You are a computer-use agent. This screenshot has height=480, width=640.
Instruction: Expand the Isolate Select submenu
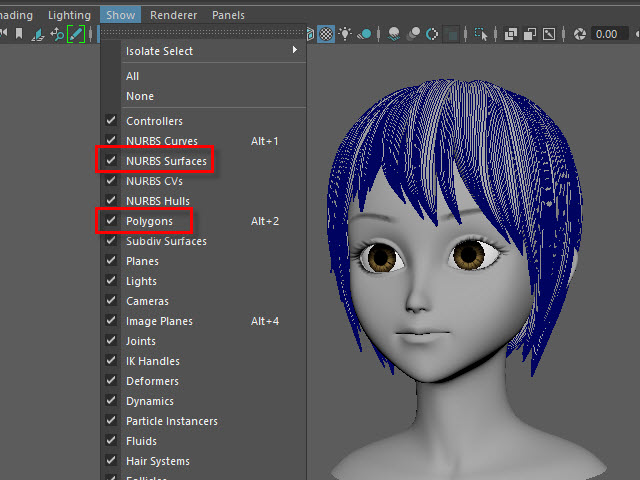[x=160, y=51]
